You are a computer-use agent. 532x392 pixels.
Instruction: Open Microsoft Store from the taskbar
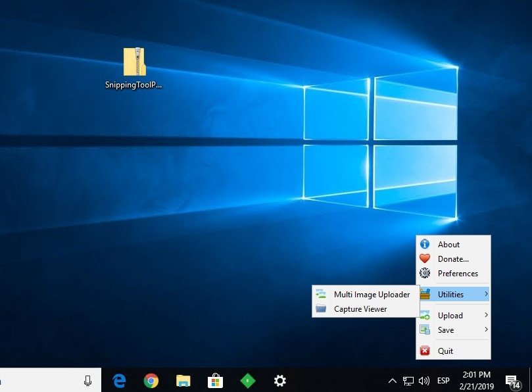click(x=215, y=381)
